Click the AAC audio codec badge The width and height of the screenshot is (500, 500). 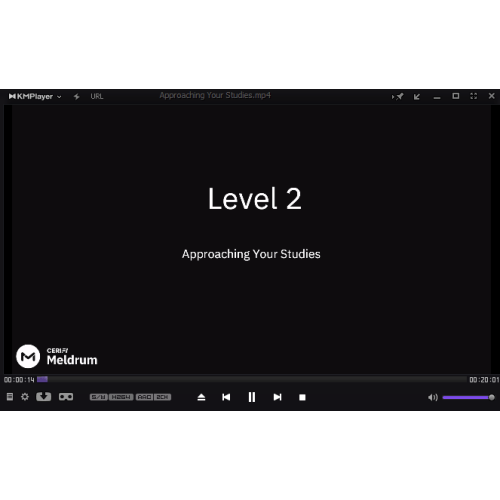point(144,397)
